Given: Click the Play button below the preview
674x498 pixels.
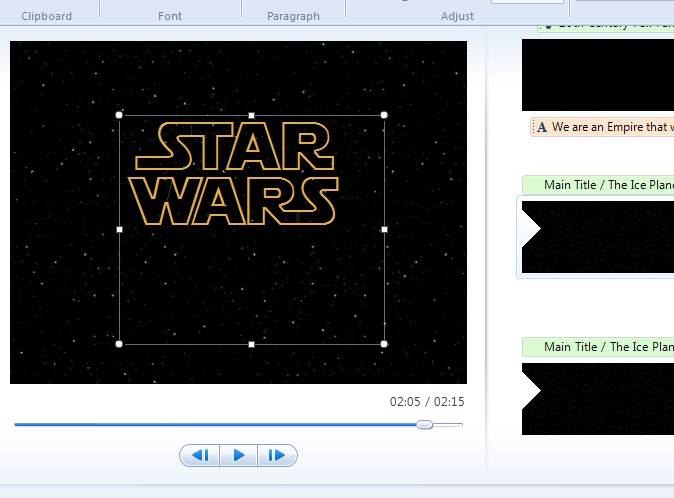Looking at the screenshot, I should point(239,455).
